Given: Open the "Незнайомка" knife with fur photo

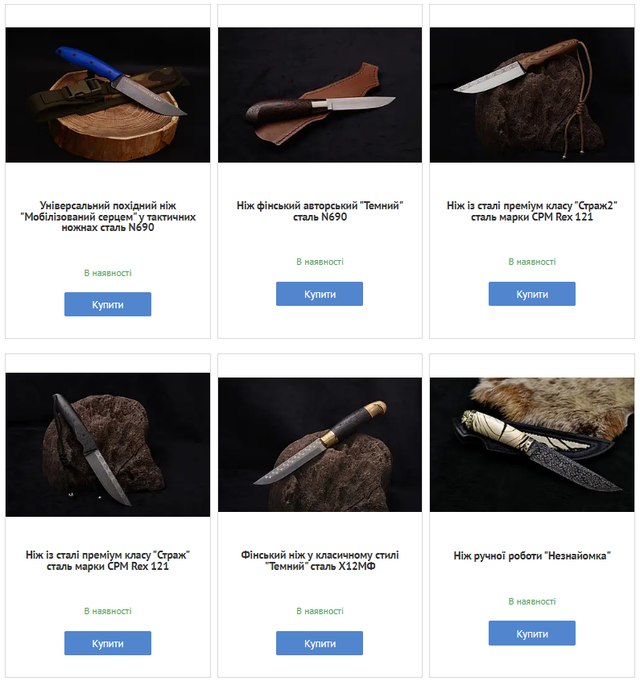Looking at the screenshot, I should (532, 444).
